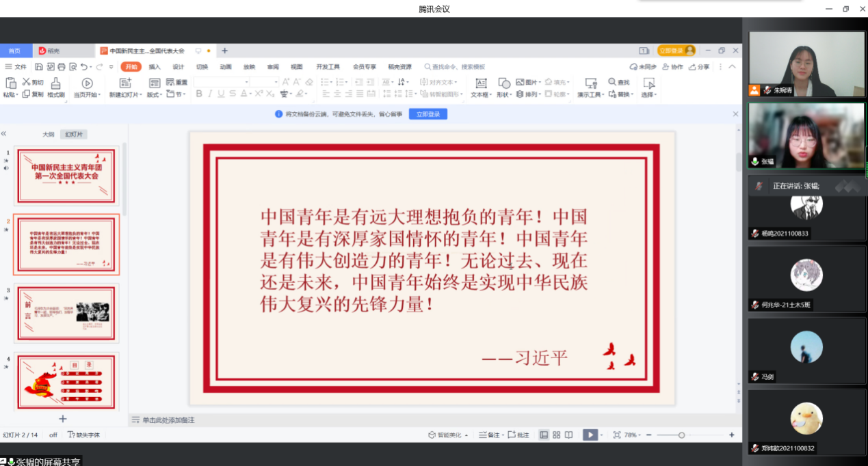Click the Save icon in quick access toolbar
The width and height of the screenshot is (868, 466).
pos(39,67)
